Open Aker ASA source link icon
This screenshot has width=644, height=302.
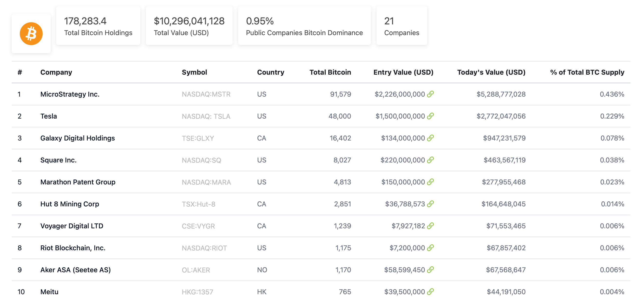click(430, 270)
